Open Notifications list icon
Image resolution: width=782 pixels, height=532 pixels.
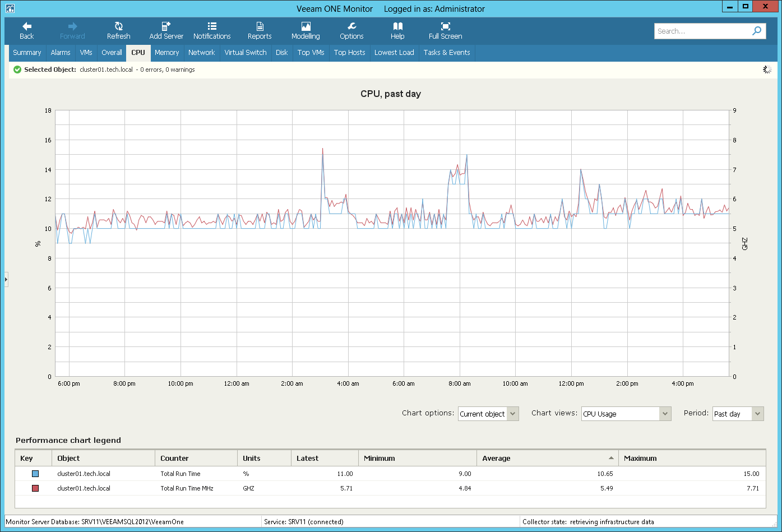click(x=212, y=26)
